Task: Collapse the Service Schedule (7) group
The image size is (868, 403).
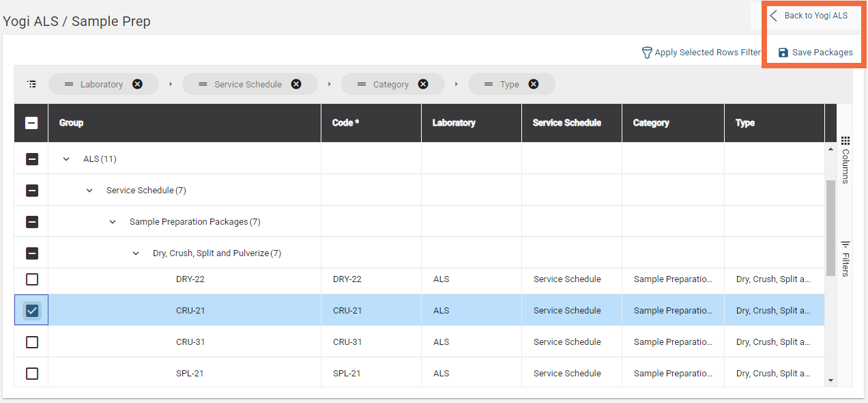Action: pyautogui.click(x=89, y=191)
